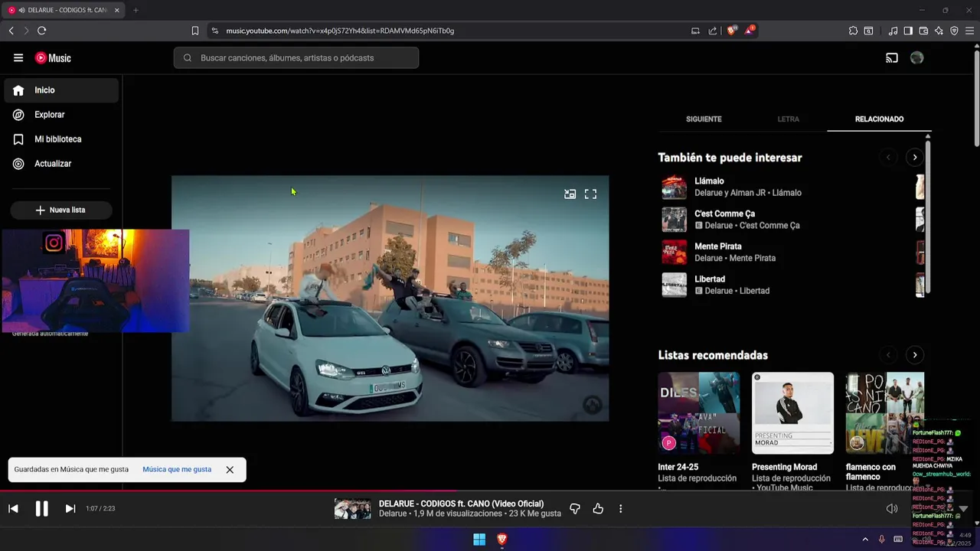This screenshot has height=551, width=980.
Task: Reload the current page
Action: click(x=41, y=31)
